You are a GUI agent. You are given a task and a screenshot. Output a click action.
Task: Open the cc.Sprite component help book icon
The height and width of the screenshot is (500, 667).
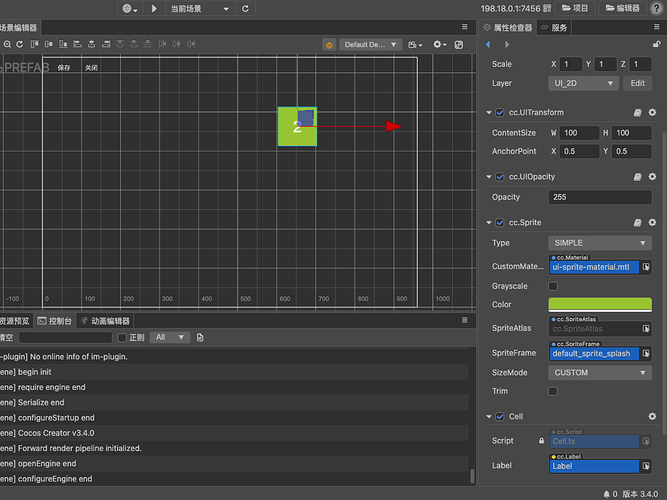637,222
